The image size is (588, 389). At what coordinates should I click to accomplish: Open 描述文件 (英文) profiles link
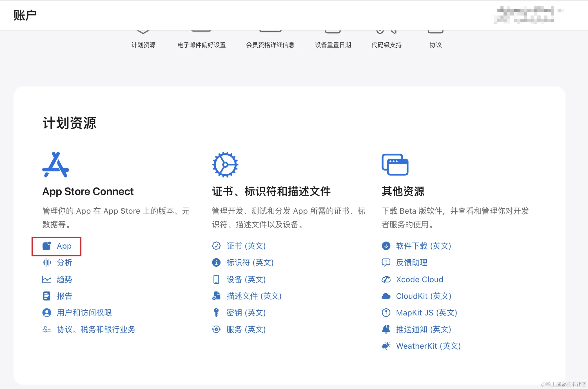254,296
